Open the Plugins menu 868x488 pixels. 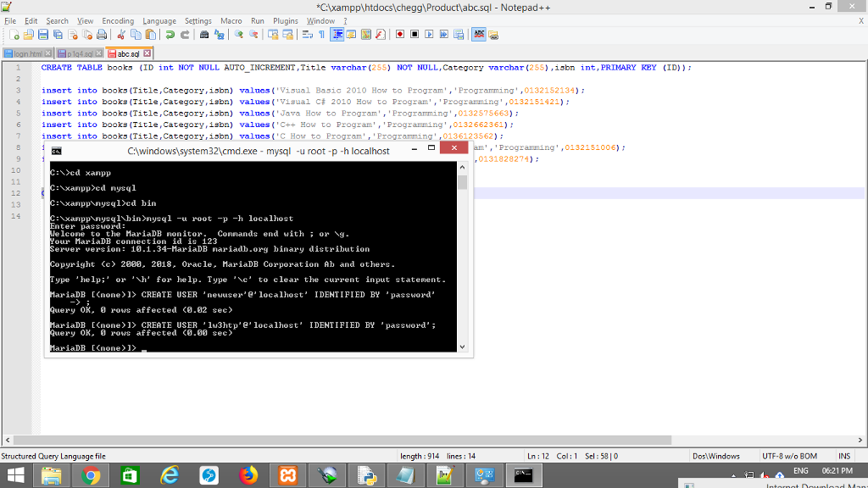(285, 21)
